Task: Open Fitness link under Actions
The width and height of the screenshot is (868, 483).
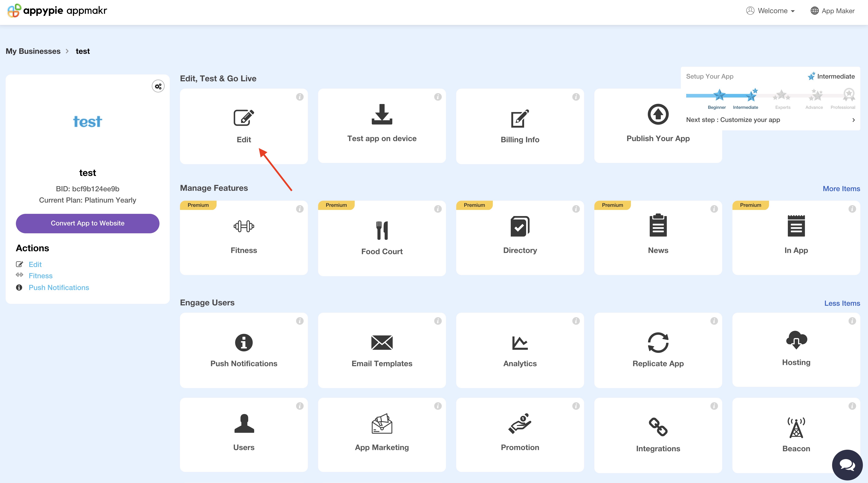Action: point(41,276)
